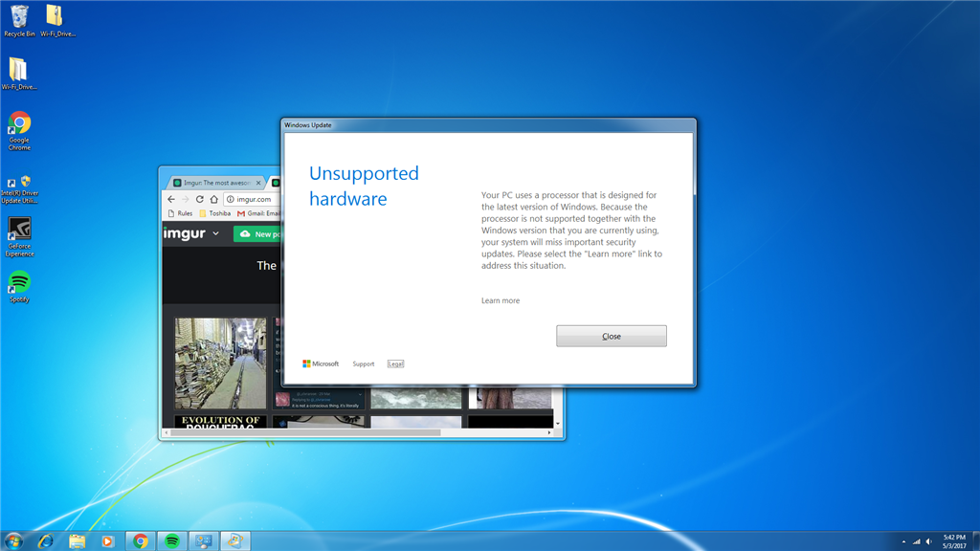
Task: Open Windows Explorer from the taskbar
Action: pos(77,541)
